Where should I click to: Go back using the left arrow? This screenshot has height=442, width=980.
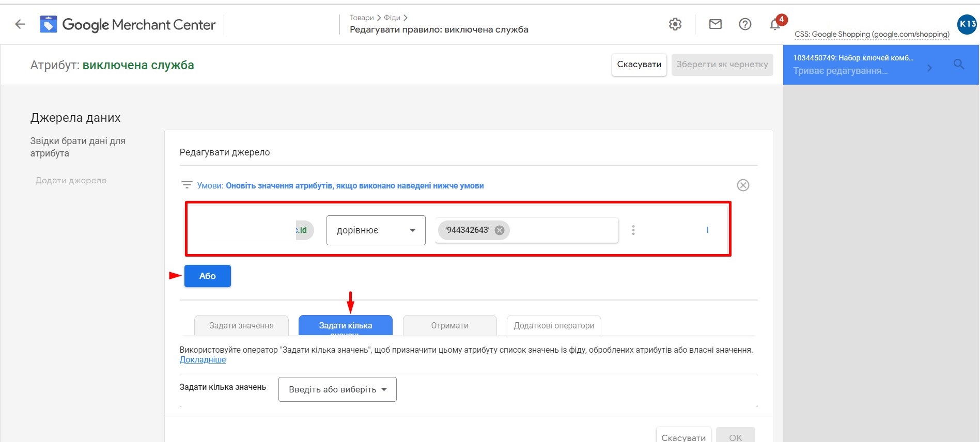tap(20, 24)
